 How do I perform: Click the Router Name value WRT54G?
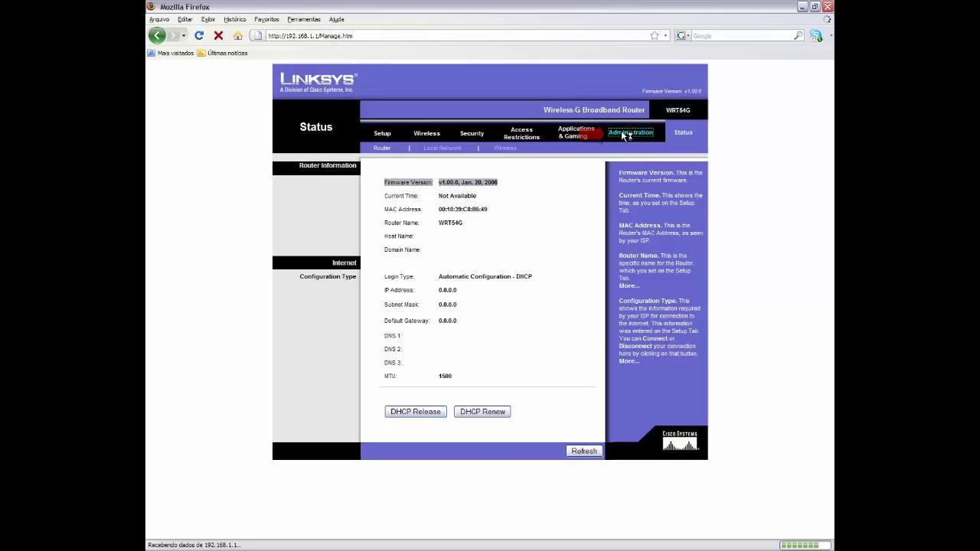click(x=450, y=223)
